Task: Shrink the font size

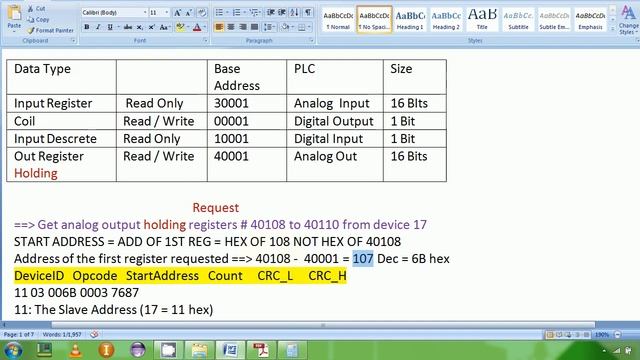Action: (x=189, y=13)
